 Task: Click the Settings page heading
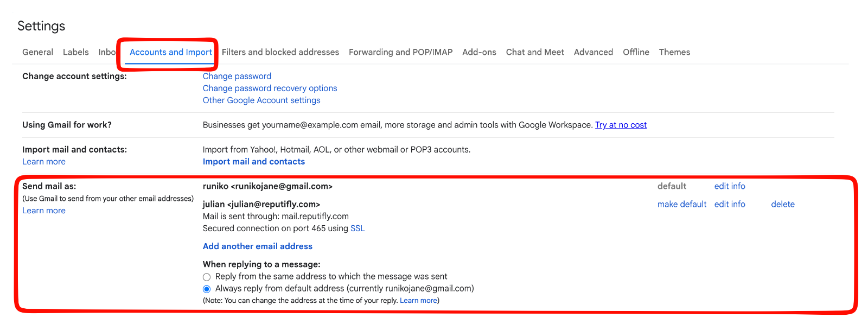(41, 26)
